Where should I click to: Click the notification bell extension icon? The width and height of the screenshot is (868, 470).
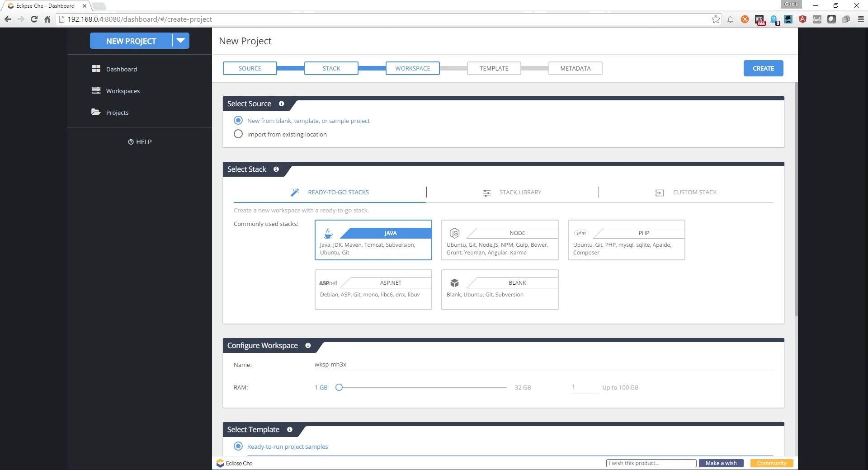point(730,19)
